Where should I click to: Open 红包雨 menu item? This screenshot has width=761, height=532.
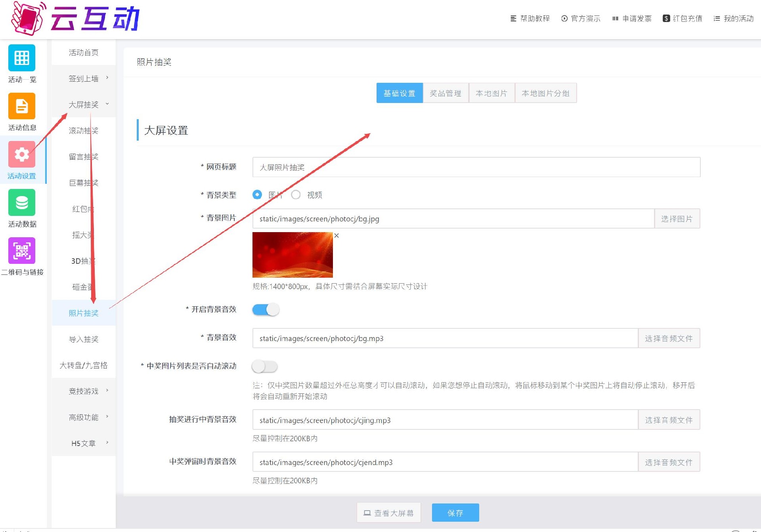tap(84, 209)
